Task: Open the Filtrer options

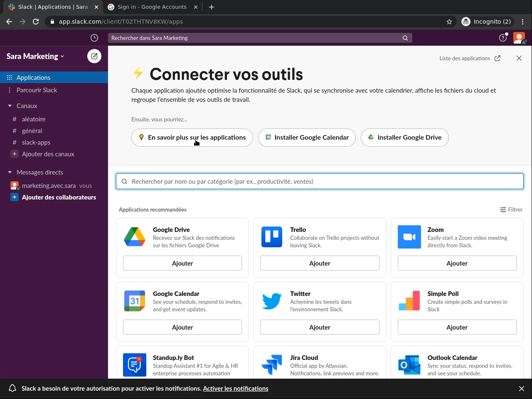Action: pyautogui.click(x=511, y=209)
